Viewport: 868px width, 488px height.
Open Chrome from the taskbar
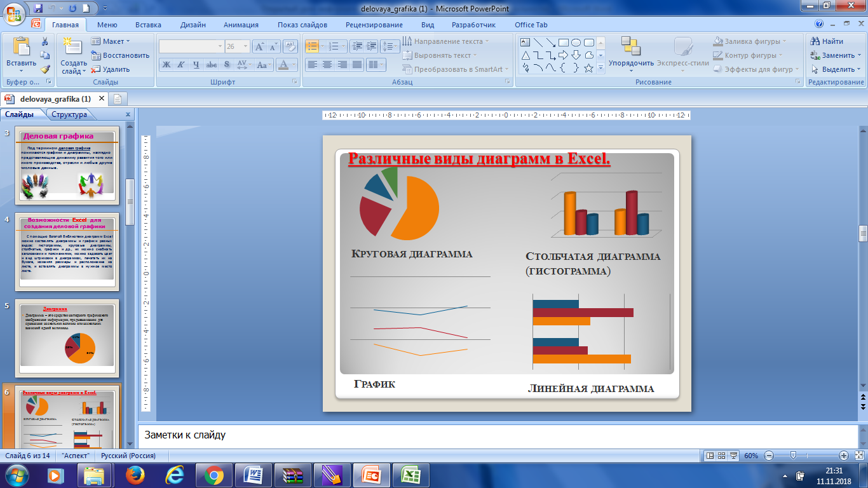tap(213, 475)
